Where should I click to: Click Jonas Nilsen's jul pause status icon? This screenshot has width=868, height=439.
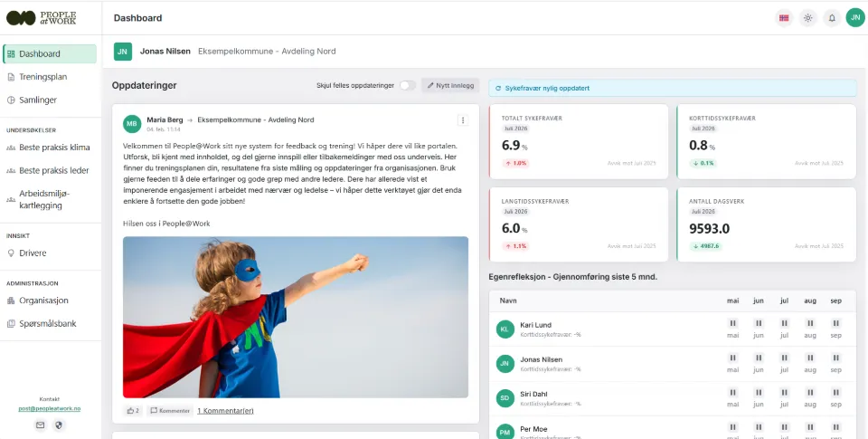click(785, 358)
